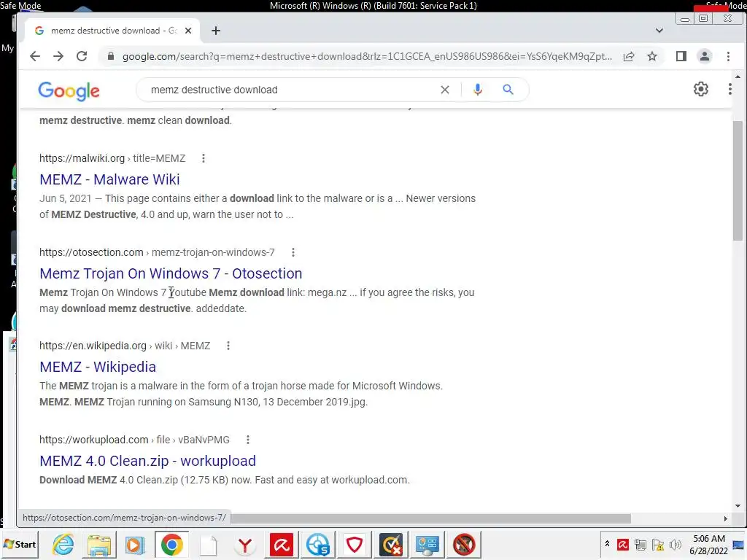
Task: Click the horizontal scrollbar thumb
Action: pyautogui.click(x=430, y=518)
